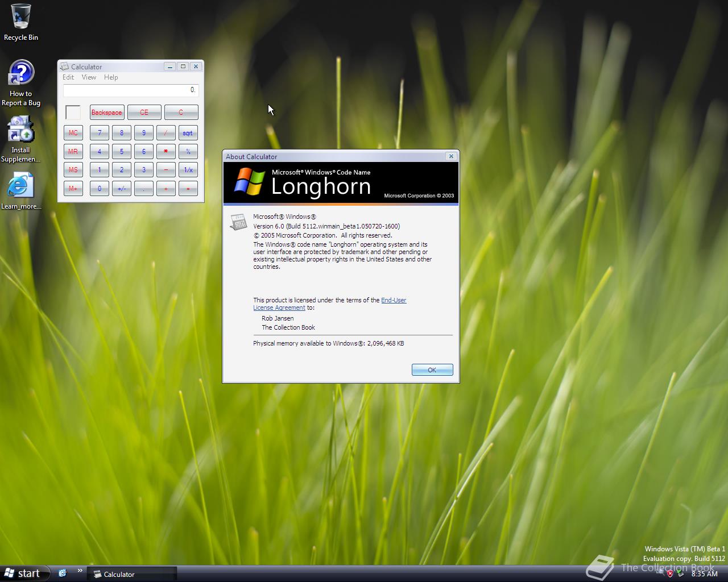728x582 pixels.
Task: Click the Version 6.0 build text
Action: click(326, 226)
